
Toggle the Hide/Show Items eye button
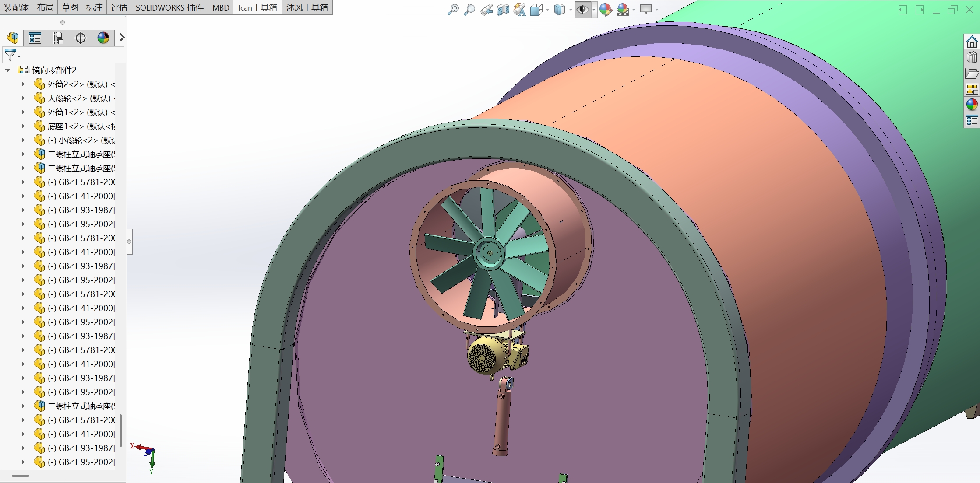(582, 9)
